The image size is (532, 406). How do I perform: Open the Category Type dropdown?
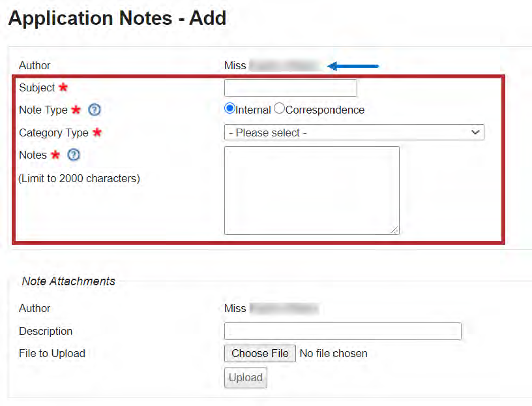(x=354, y=133)
